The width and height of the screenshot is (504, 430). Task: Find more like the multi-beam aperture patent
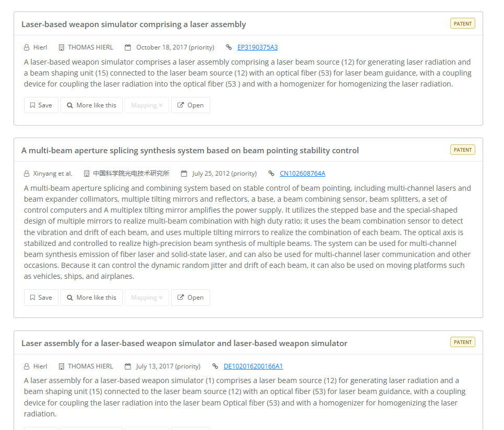click(x=92, y=298)
